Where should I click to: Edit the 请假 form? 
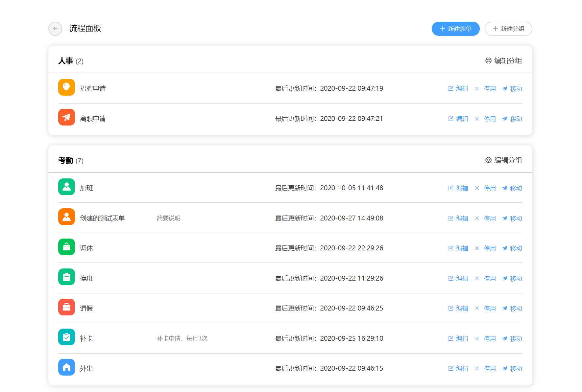(x=458, y=309)
